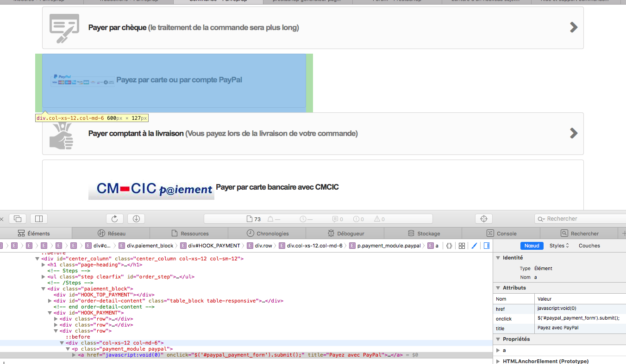Collapse the div id="HOOK_PAYMENT" node
The height and width of the screenshot is (364, 626).
tap(50, 313)
